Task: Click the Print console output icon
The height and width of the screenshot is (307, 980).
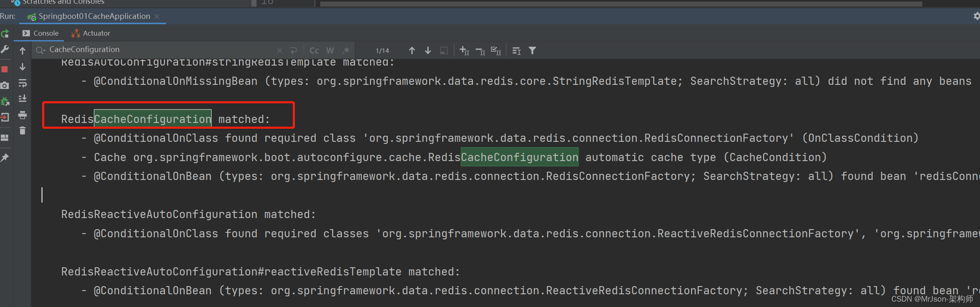Action: [x=23, y=115]
